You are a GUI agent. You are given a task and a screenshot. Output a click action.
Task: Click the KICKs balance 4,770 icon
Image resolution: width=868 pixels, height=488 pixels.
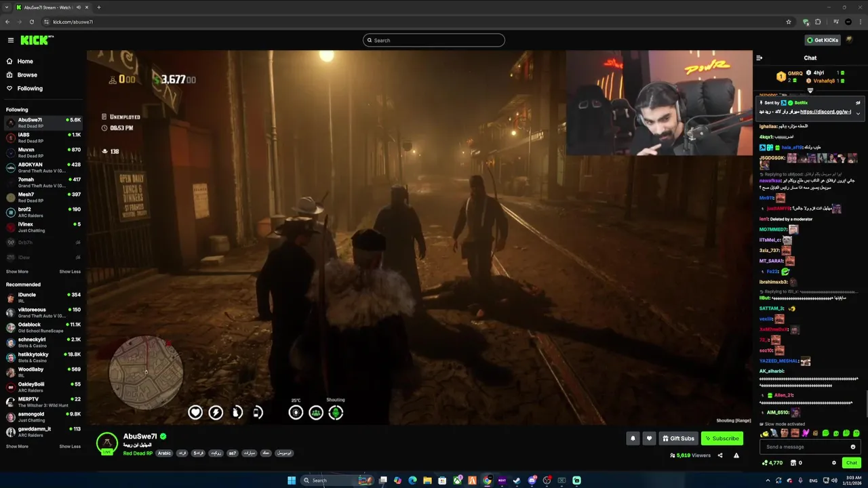click(x=765, y=463)
